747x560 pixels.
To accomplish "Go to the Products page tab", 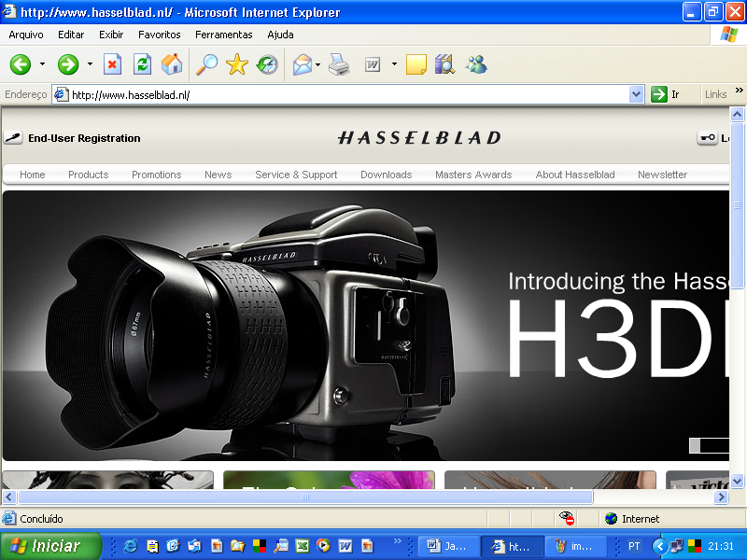I will pyautogui.click(x=88, y=175).
